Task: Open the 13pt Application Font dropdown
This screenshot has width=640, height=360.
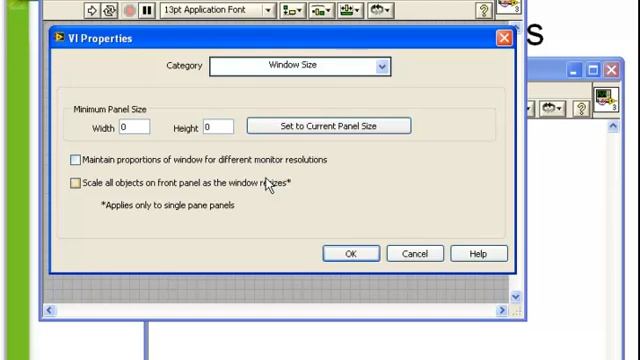Action: 218,10
